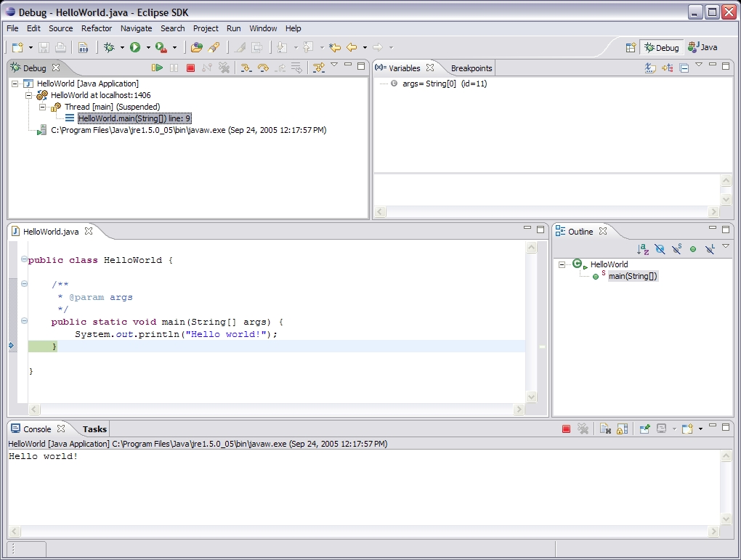Open the Navigate menu
The height and width of the screenshot is (560, 741).
(136, 28)
